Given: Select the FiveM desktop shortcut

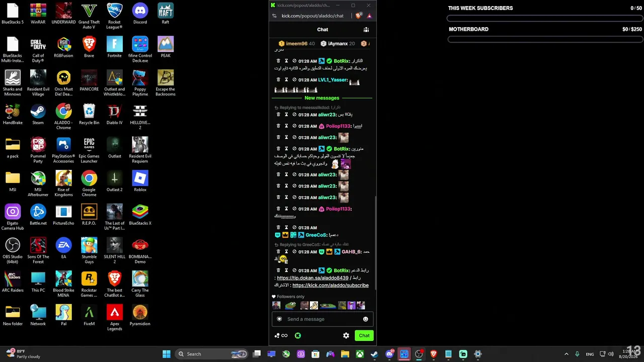Looking at the screenshot, I should [x=89, y=315].
